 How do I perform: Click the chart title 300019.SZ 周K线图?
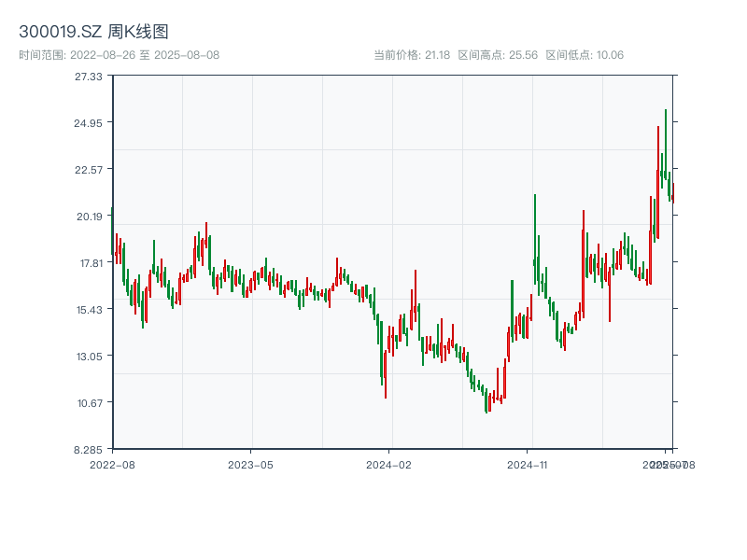click(x=93, y=32)
